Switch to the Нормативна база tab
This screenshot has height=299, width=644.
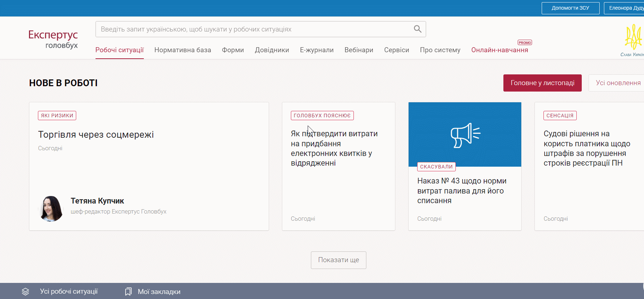tap(183, 50)
